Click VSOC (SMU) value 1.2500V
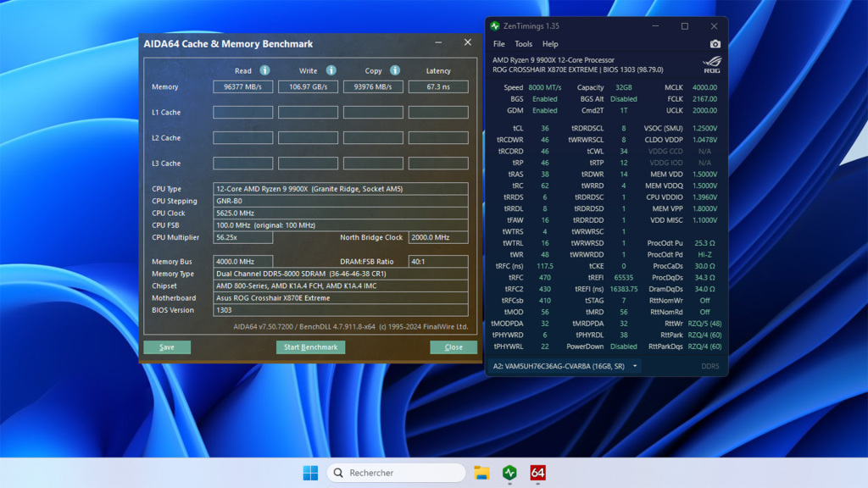Viewport: 868px width, 488px height. pyautogui.click(x=704, y=129)
